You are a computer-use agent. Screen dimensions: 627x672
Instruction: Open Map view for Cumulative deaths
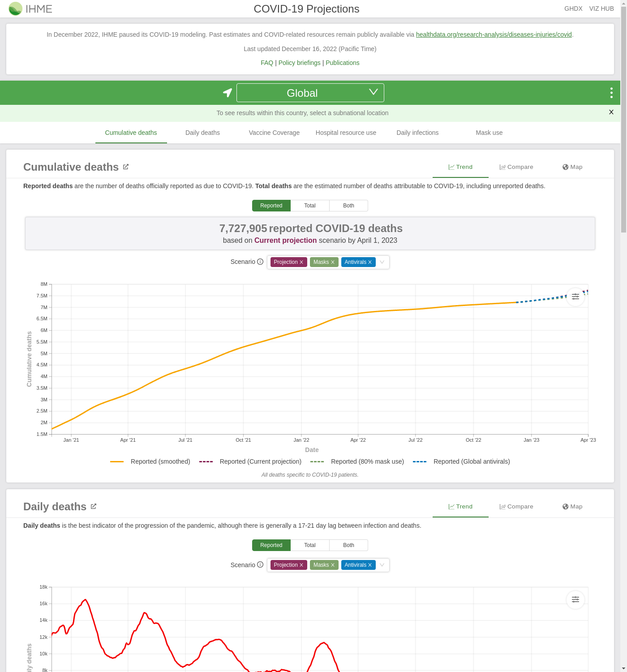click(x=572, y=167)
